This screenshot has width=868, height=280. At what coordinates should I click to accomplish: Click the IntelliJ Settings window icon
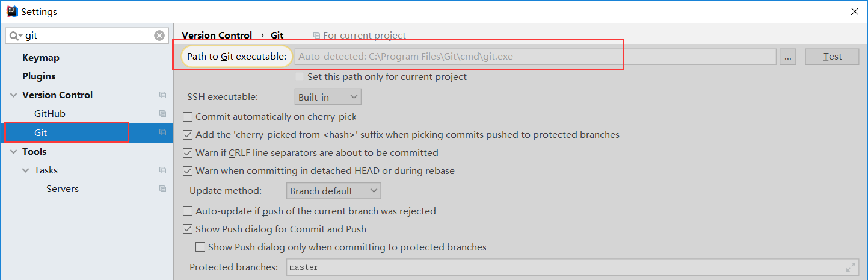[x=11, y=11]
